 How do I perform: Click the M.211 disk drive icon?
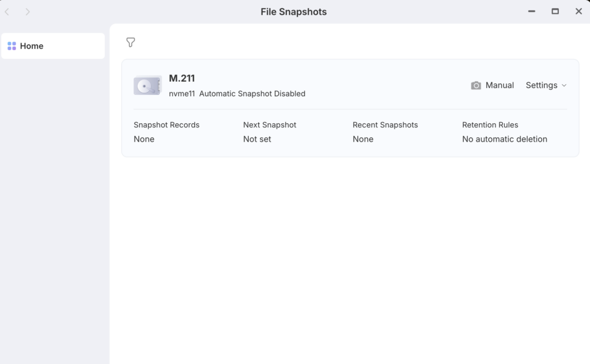coord(147,86)
